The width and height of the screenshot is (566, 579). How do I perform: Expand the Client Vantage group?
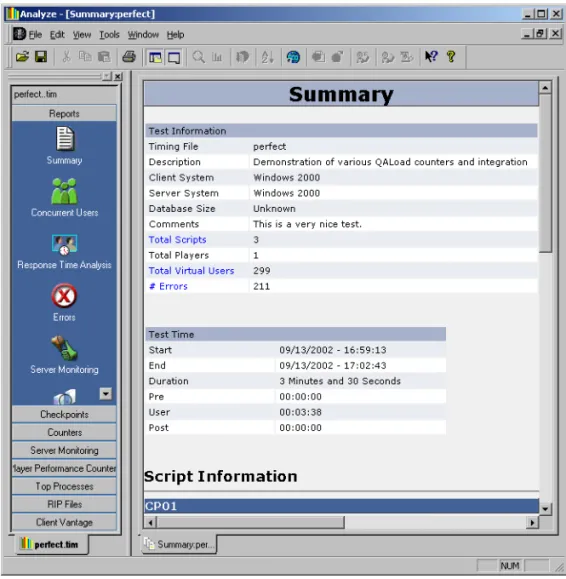(x=64, y=522)
